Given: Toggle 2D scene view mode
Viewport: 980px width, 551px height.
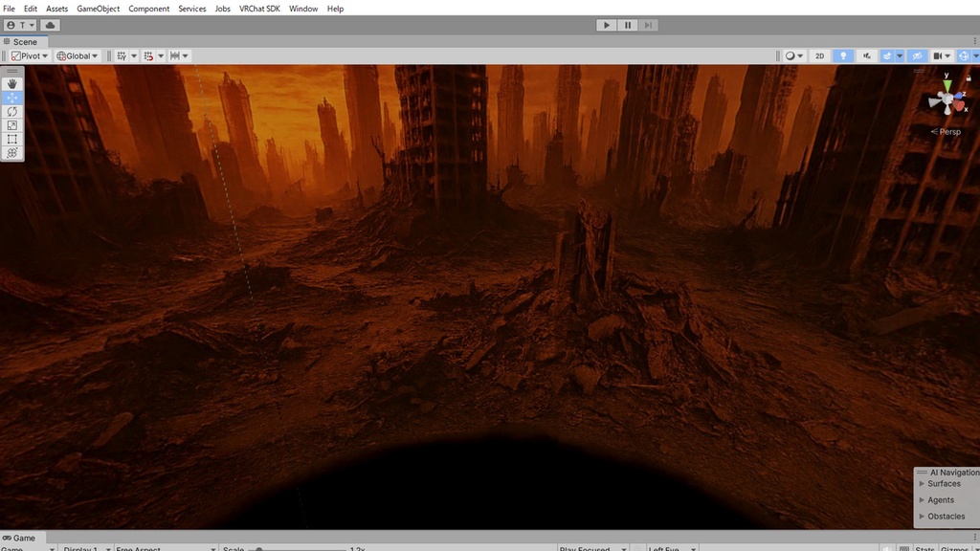Looking at the screenshot, I should (x=819, y=56).
